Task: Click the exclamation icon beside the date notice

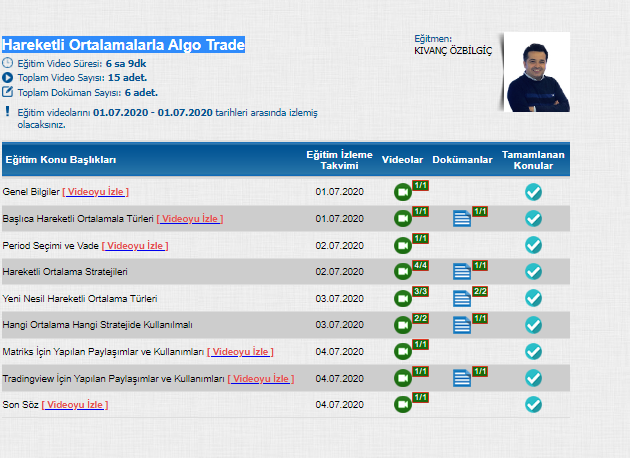Action: [x=7, y=111]
